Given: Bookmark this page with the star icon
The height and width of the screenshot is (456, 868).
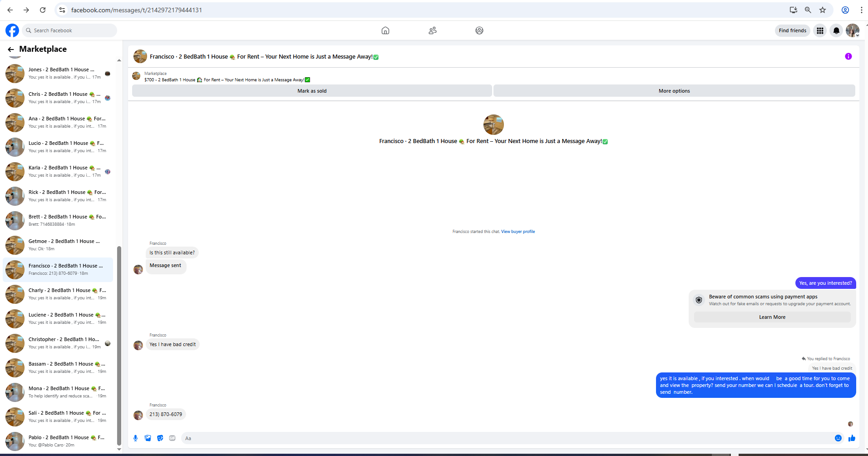Looking at the screenshot, I should pyautogui.click(x=823, y=10).
